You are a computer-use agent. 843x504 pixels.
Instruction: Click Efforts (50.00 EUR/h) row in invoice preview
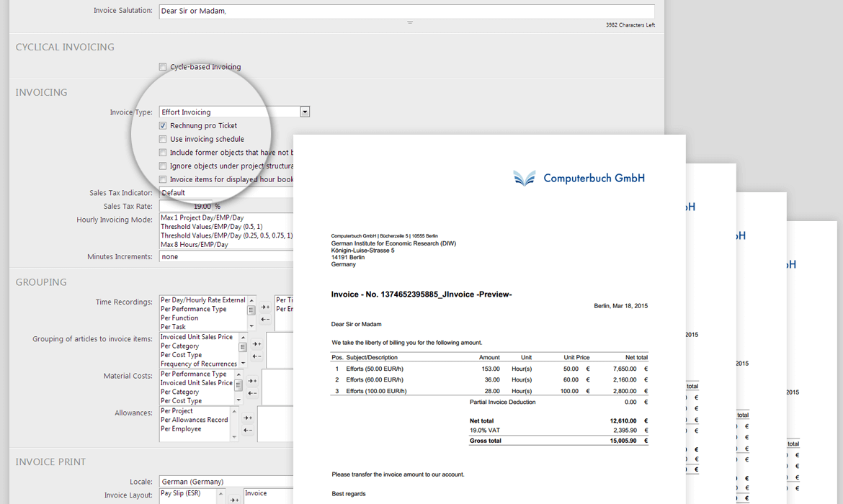(490, 369)
